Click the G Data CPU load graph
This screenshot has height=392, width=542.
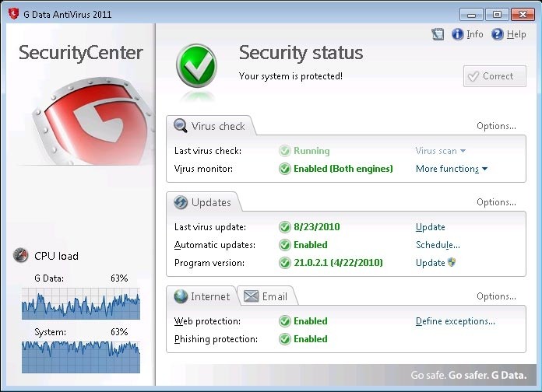pos(81,303)
